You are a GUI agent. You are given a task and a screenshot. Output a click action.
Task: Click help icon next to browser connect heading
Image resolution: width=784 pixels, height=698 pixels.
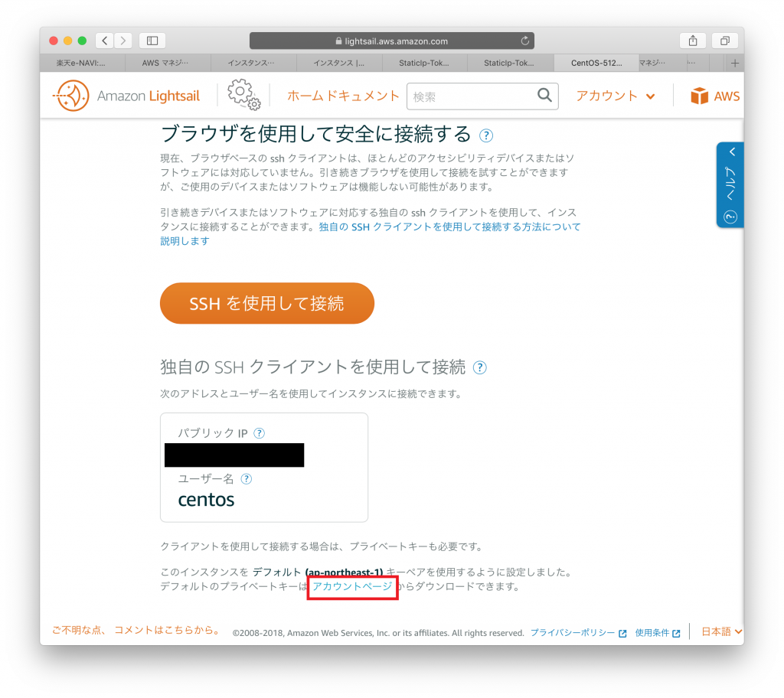tap(486, 135)
